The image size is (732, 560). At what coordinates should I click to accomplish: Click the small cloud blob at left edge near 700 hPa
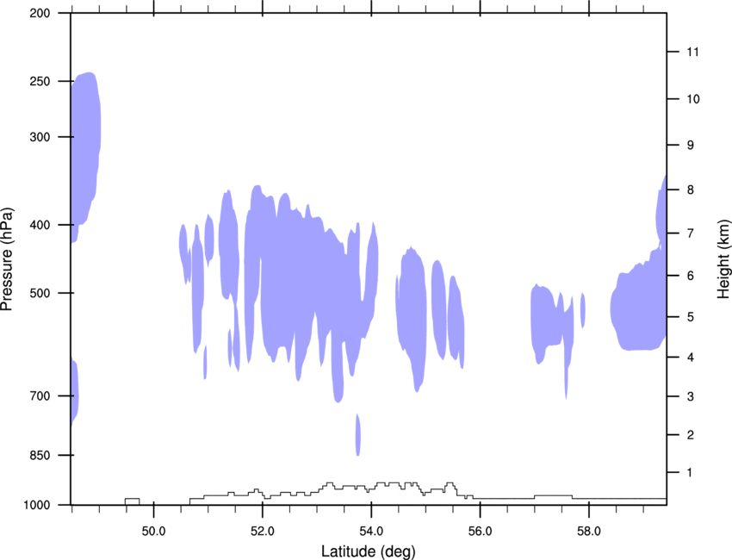(x=74, y=392)
